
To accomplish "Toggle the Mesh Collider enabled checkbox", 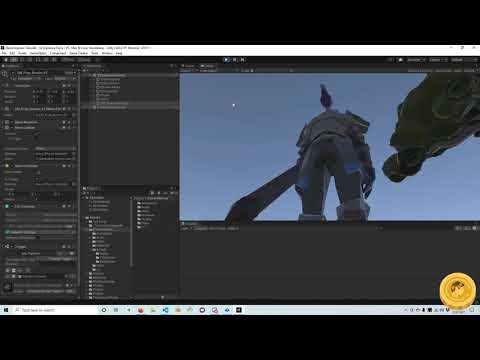I will [x=12, y=128].
